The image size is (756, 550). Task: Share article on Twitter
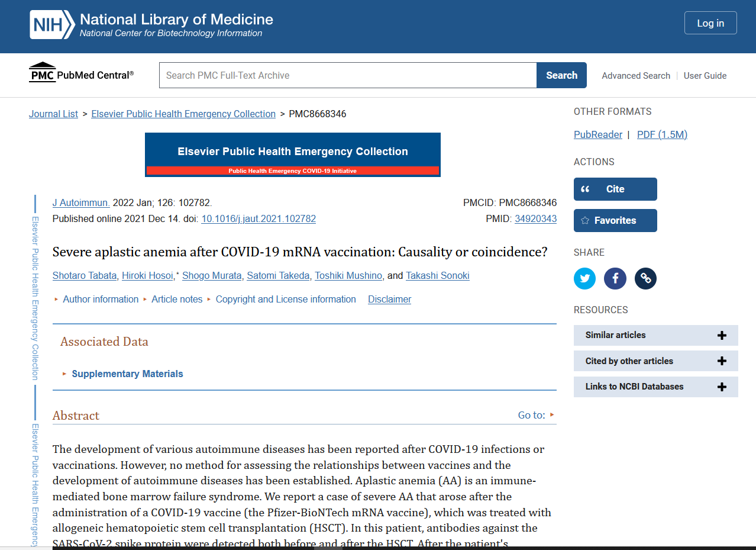pyautogui.click(x=584, y=278)
